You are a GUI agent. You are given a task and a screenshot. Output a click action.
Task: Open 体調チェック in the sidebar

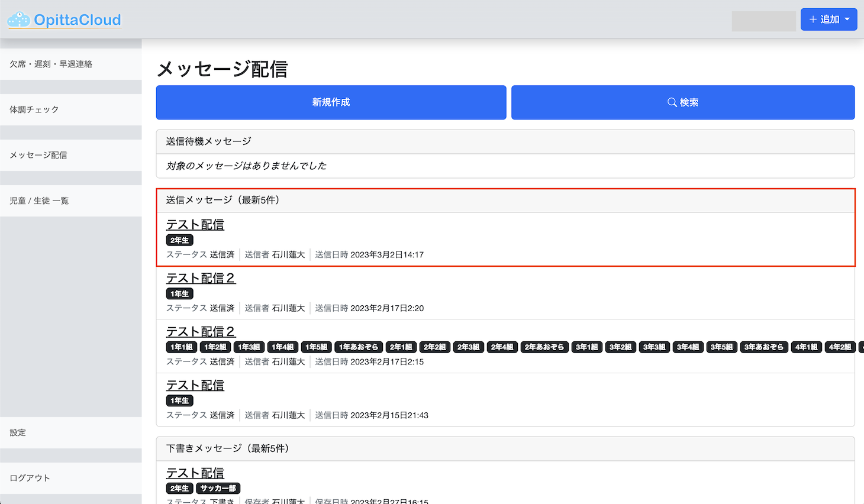[71, 109]
